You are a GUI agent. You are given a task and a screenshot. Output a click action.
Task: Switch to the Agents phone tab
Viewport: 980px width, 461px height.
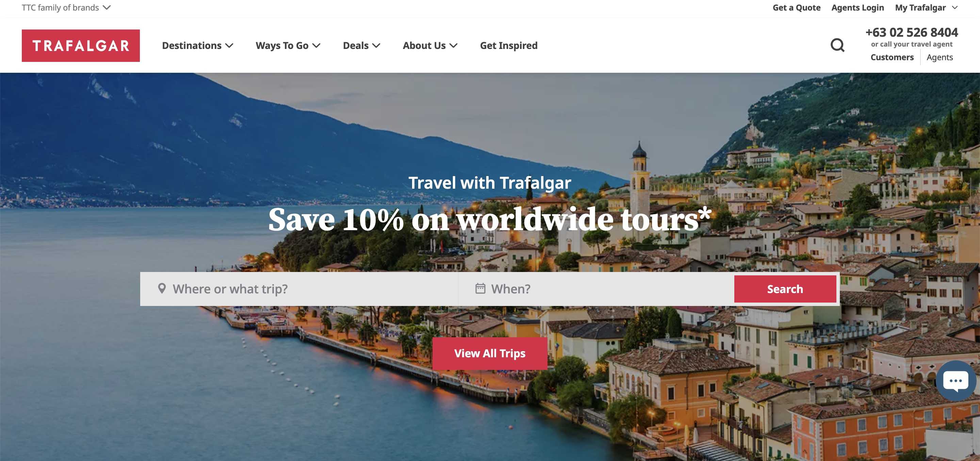pos(939,57)
